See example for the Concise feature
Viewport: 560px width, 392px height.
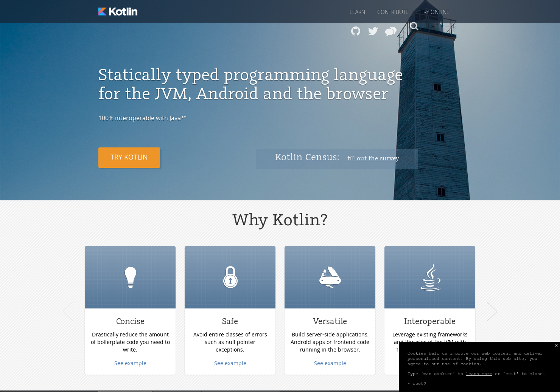(130, 363)
